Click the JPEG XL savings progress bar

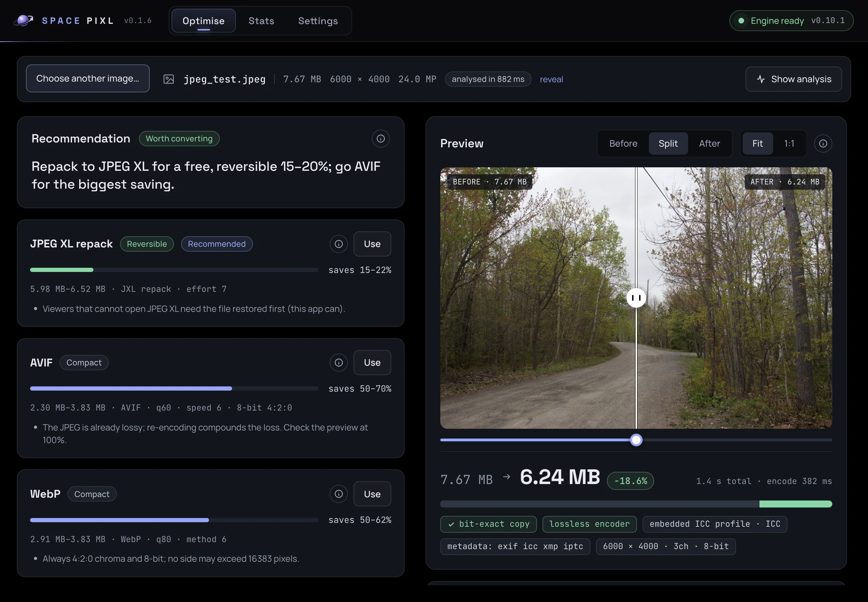[x=174, y=270]
